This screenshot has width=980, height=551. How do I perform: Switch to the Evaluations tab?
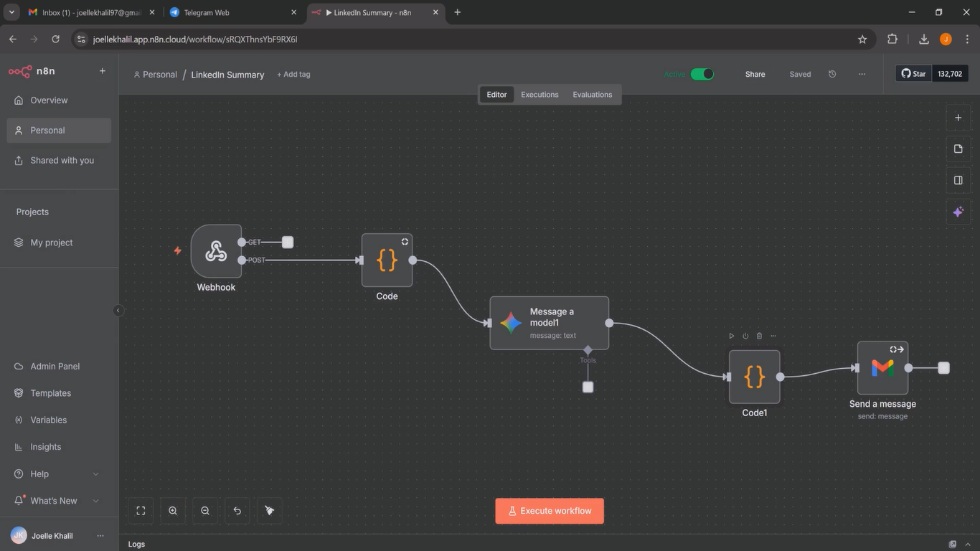(592, 95)
